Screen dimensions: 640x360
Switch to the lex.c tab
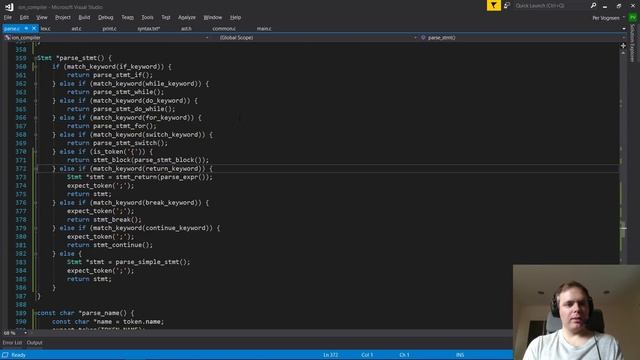point(45,29)
